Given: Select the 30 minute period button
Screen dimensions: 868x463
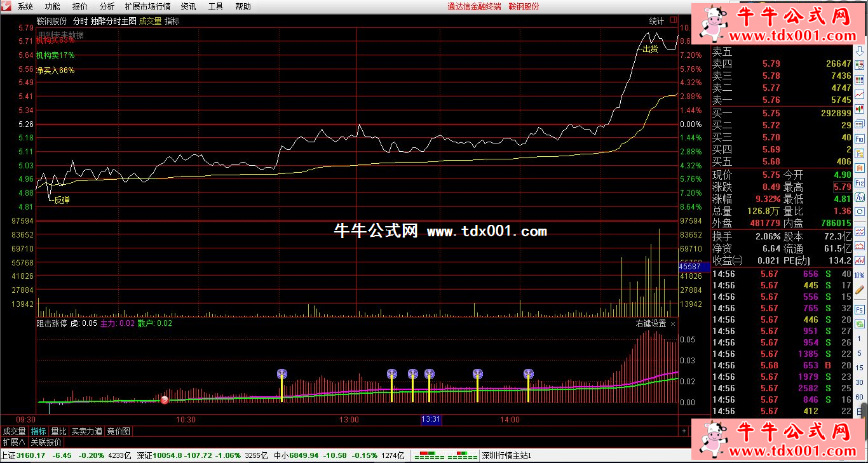Looking at the screenshot, I should (x=860, y=383).
